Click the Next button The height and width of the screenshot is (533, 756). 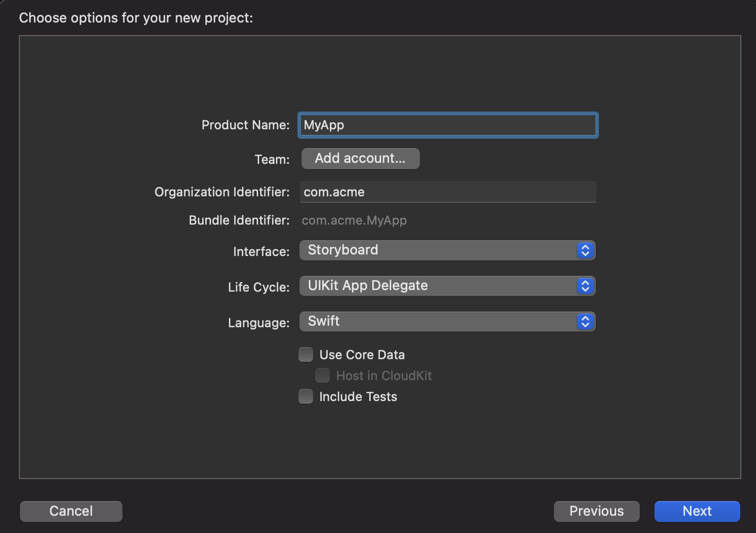[697, 511]
